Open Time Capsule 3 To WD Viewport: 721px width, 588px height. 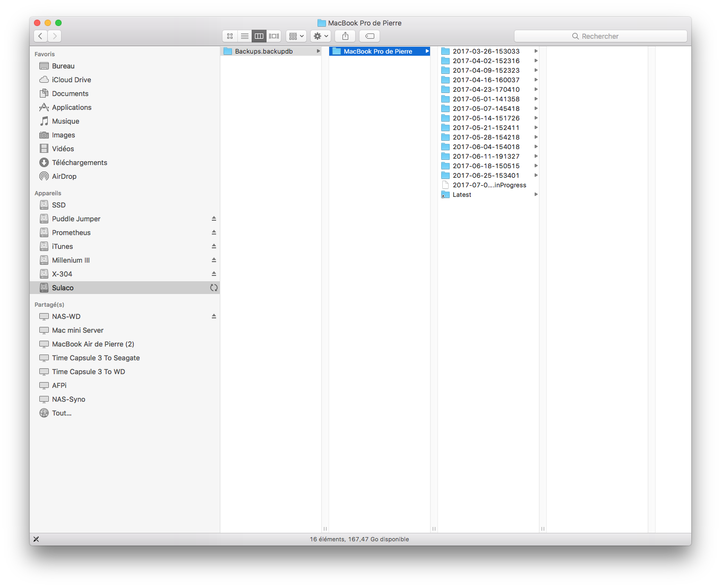click(125, 371)
